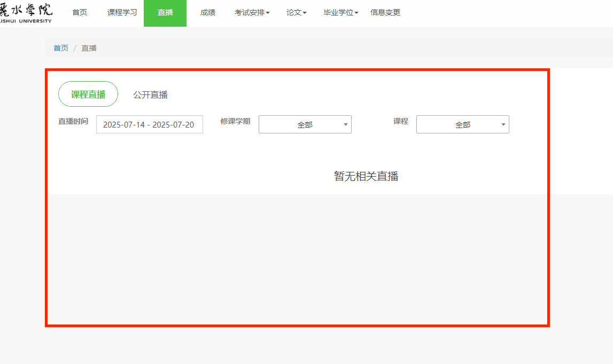
Task: Open the 成绩 page from the navigation
Action: (x=208, y=13)
